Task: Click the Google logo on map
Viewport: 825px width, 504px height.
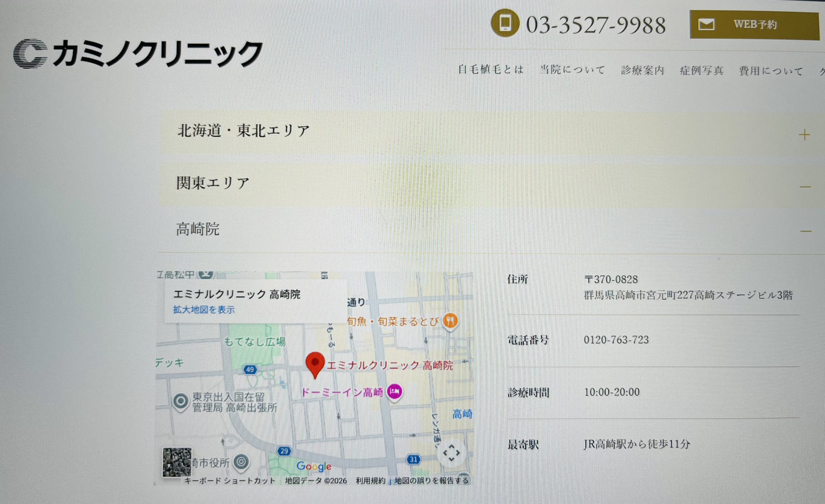Action: [x=314, y=466]
